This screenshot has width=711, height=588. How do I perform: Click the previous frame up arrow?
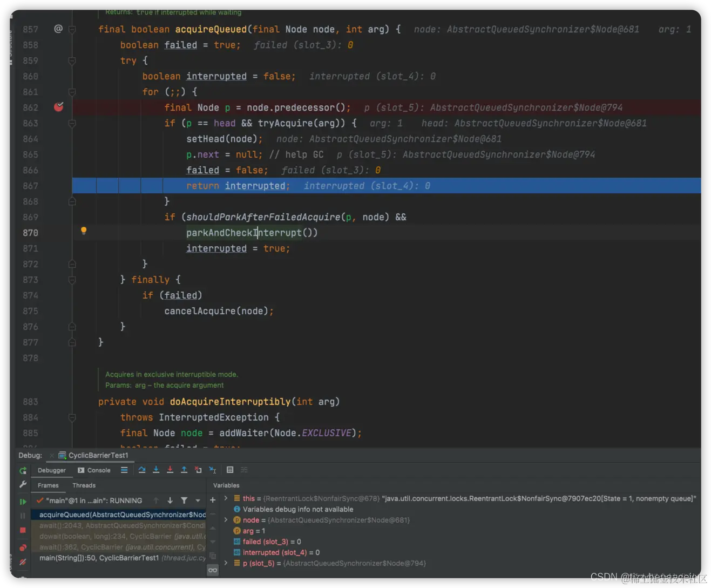click(x=156, y=501)
